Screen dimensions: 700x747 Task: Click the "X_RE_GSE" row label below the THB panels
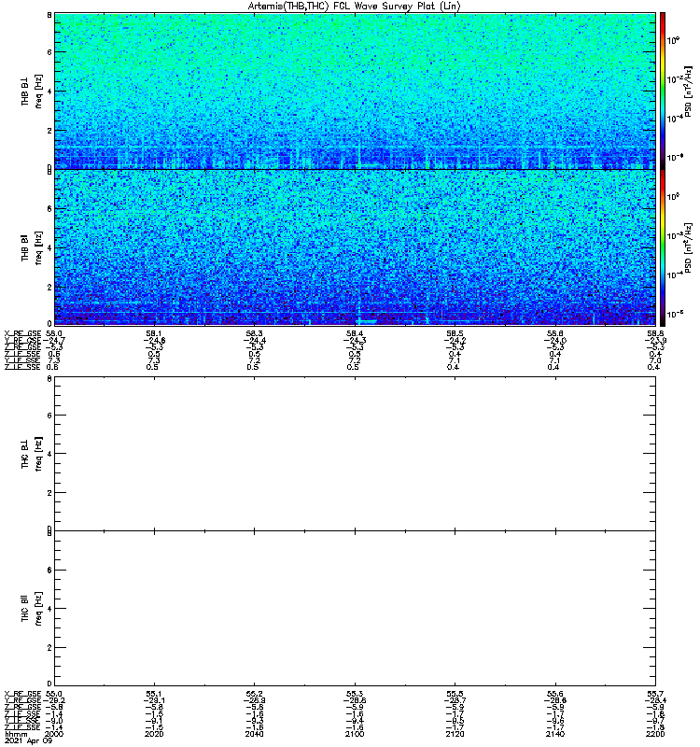coord(22,333)
